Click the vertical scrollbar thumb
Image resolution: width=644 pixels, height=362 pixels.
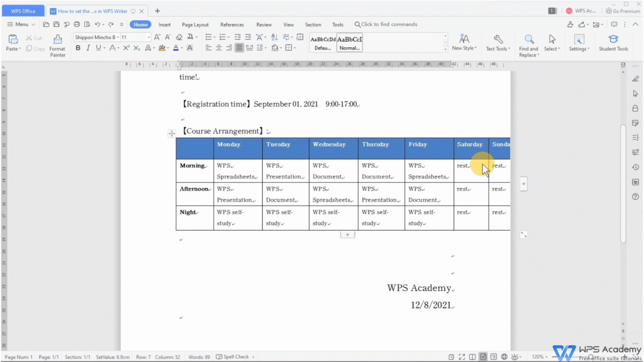click(623, 184)
